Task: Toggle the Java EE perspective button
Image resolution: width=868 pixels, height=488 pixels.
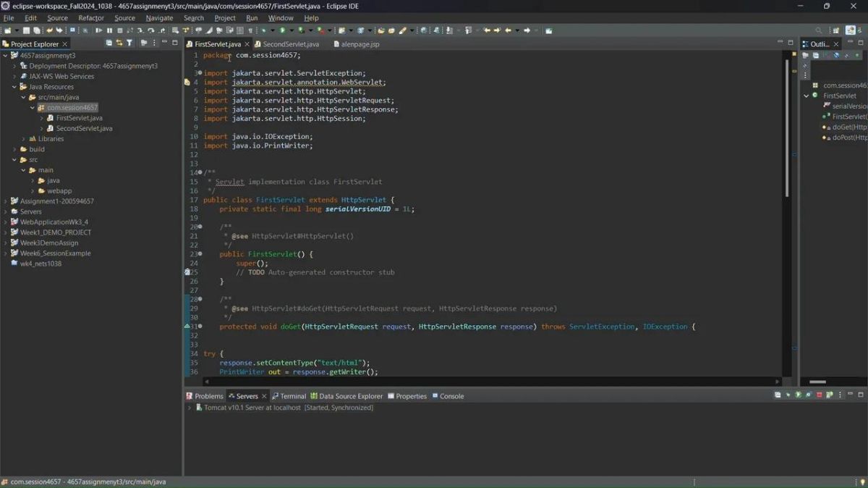Action: click(x=849, y=30)
